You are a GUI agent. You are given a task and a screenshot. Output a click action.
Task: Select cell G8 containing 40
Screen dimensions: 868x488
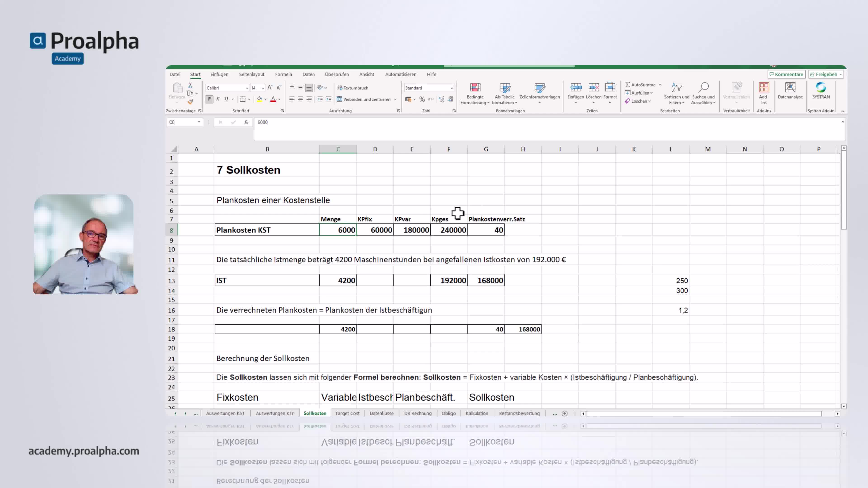coord(486,230)
